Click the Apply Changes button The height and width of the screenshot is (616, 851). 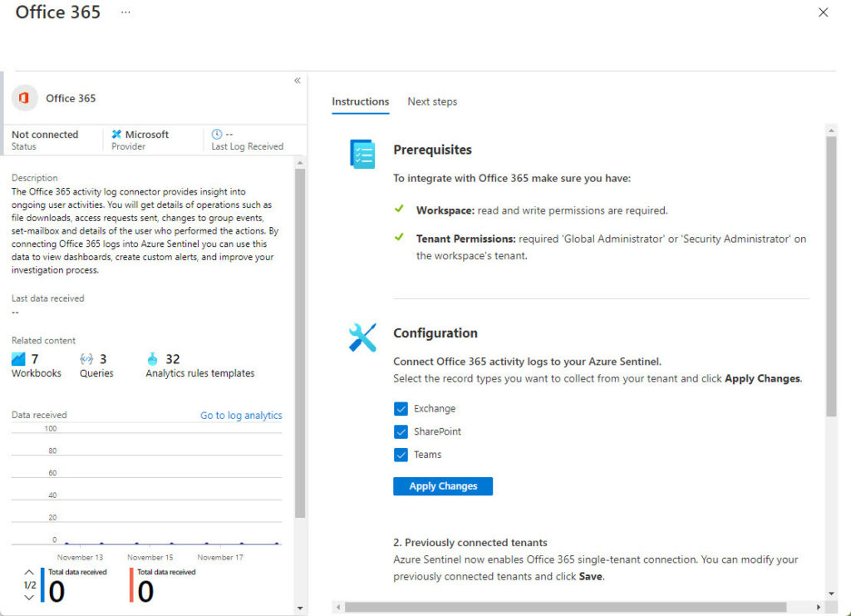(x=443, y=486)
